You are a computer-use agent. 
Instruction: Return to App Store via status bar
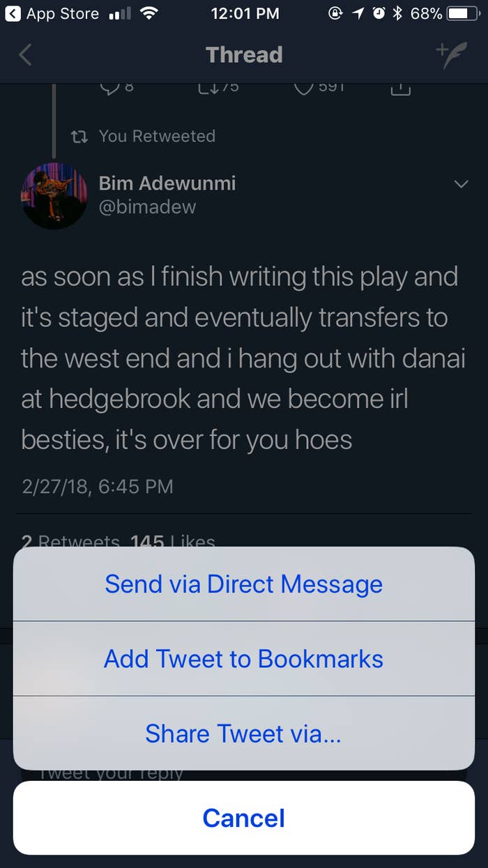pyautogui.click(x=52, y=13)
